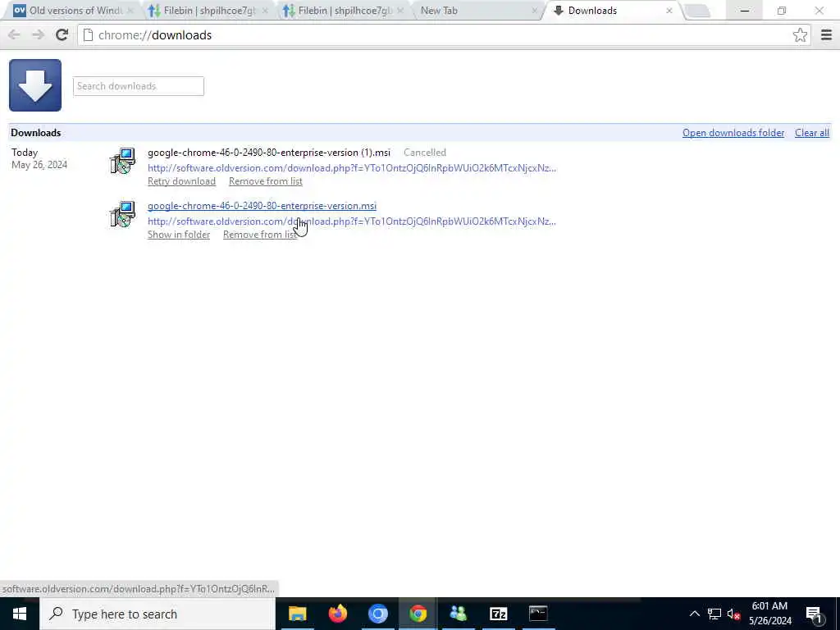840x630 pixels.
Task: Click the network status tray icon
Action: 714,614
